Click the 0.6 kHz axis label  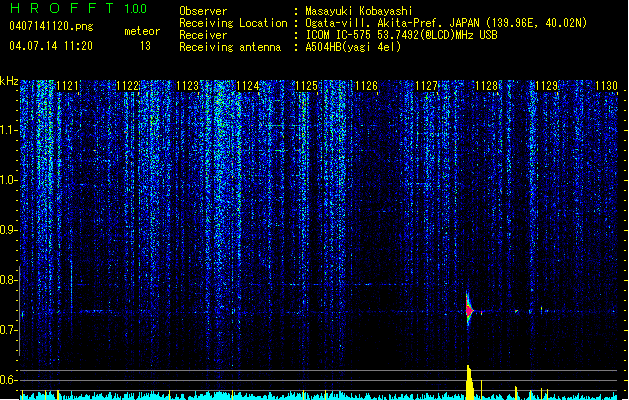tap(8, 380)
